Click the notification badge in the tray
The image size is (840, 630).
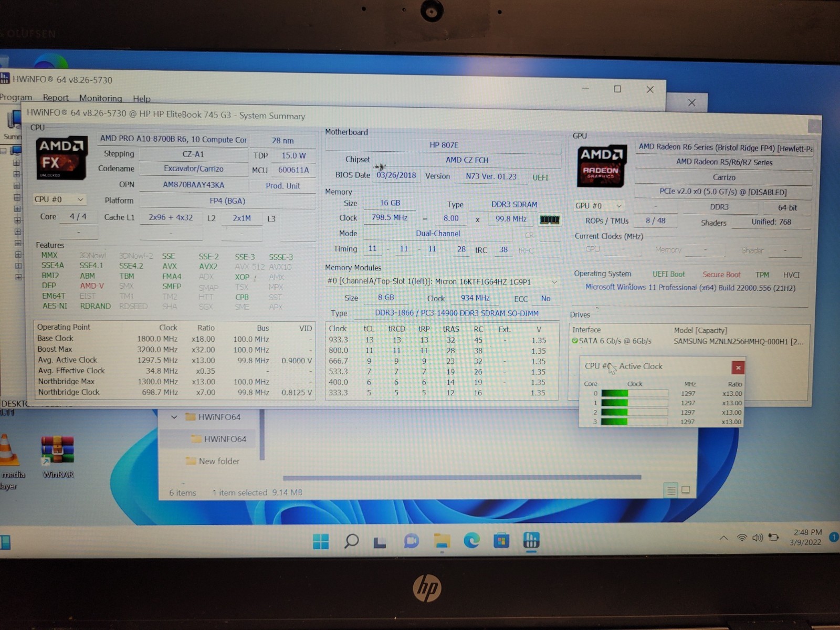point(834,537)
